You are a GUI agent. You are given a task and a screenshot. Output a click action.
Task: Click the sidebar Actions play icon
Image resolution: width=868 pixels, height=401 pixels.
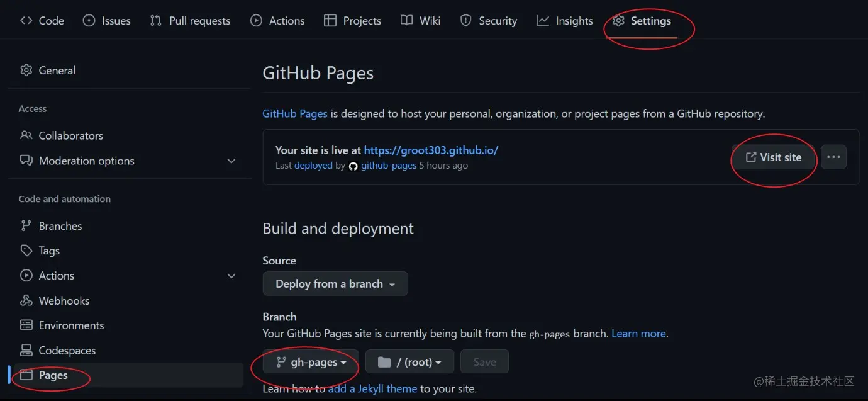pos(26,276)
